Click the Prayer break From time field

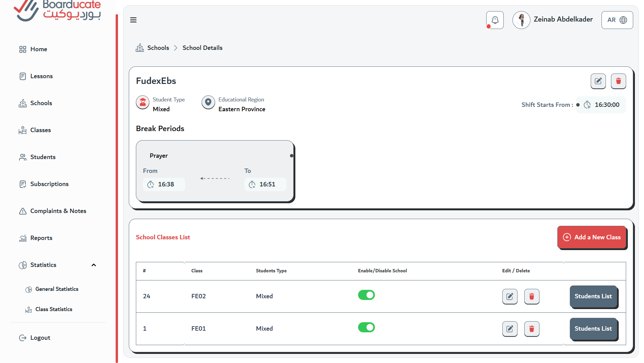164,184
